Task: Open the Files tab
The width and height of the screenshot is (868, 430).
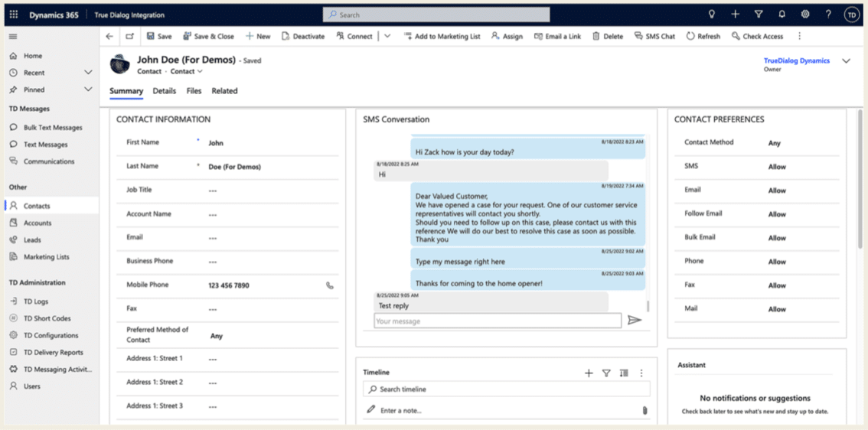Action: pos(194,91)
